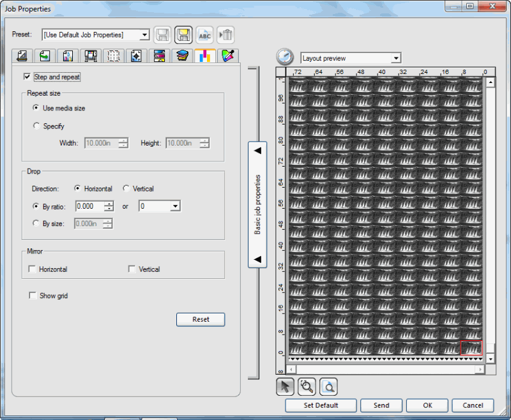511x420 pixels.
Task: Select the arrow pointer tool below preview
Action: coord(285,386)
